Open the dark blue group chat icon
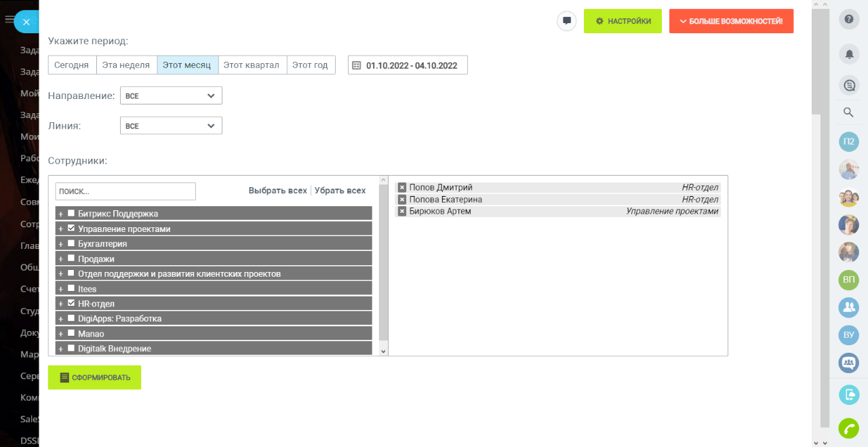This screenshot has height=447, width=868. 848,363
